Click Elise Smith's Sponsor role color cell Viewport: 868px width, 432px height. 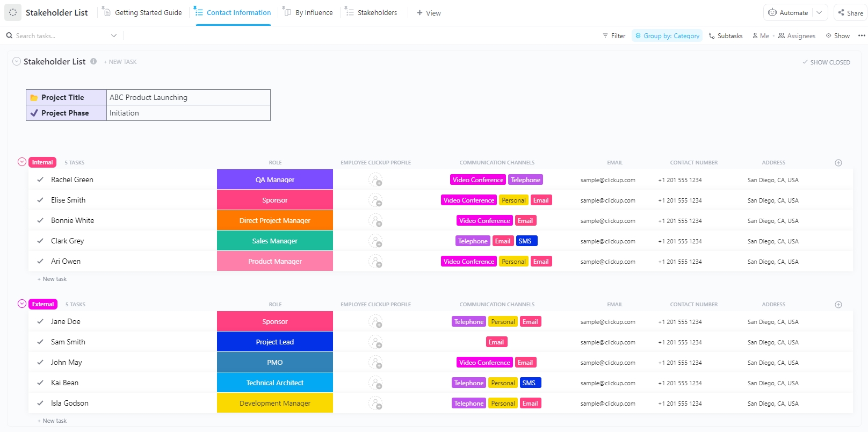[275, 200]
